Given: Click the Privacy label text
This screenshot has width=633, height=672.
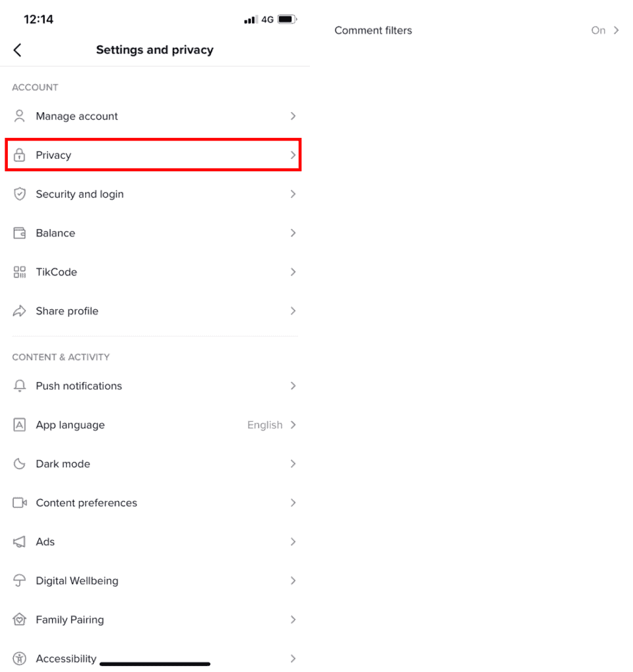Looking at the screenshot, I should point(53,155).
